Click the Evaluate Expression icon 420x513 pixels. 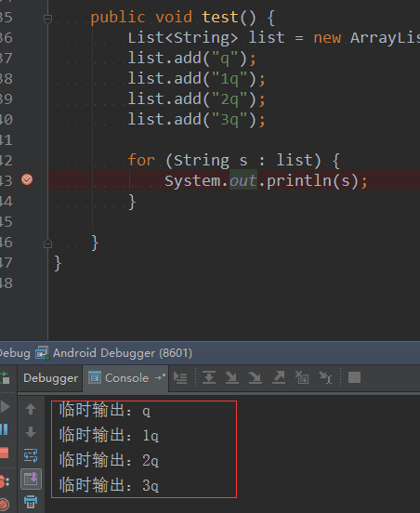tap(354, 377)
